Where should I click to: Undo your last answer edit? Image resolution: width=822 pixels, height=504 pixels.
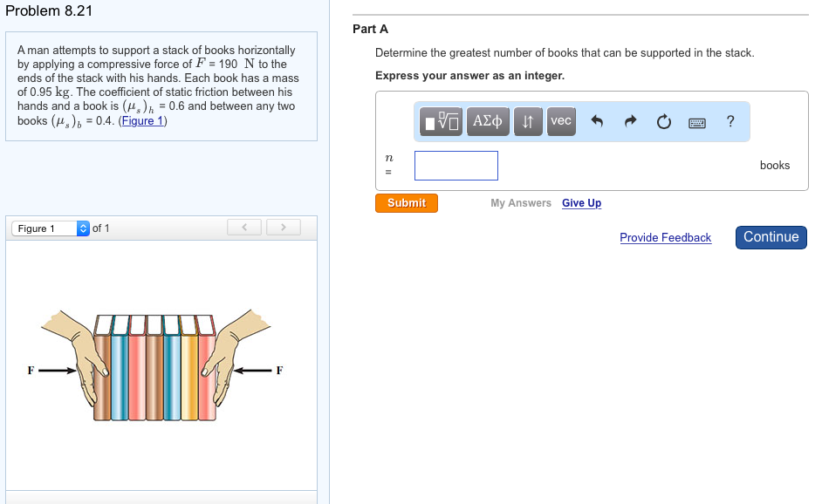597,121
